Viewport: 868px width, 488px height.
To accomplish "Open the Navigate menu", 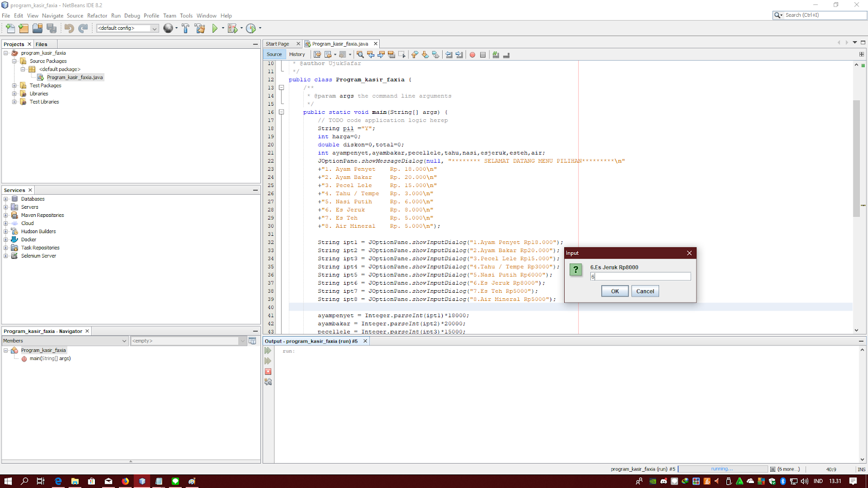I will (x=53, y=16).
